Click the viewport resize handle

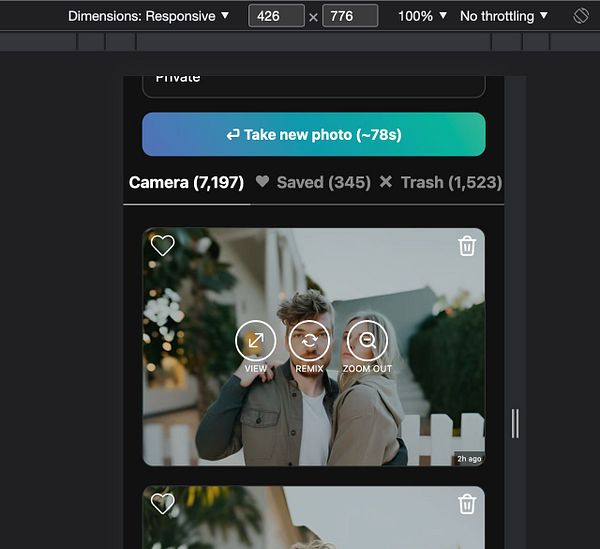515,423
